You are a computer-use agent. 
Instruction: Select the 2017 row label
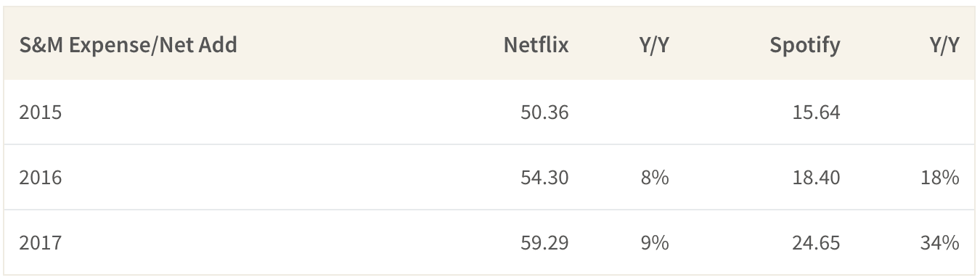click(41, 243)
